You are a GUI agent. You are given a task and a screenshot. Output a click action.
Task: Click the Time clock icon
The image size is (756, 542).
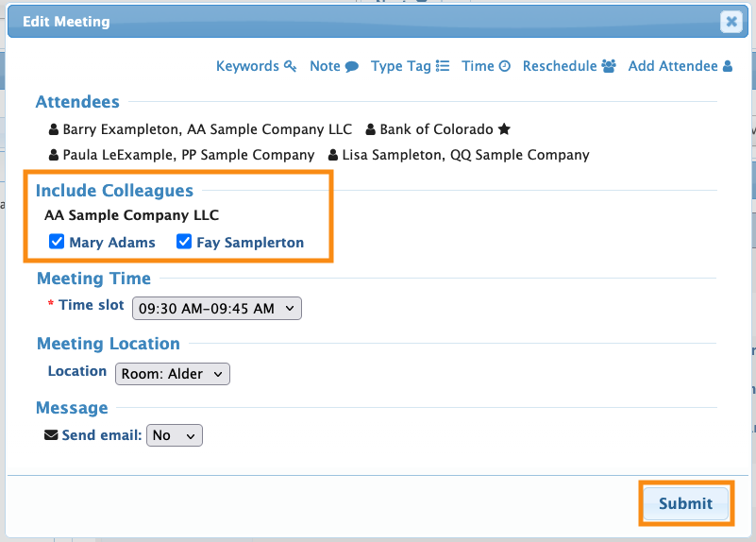(505, 66)
